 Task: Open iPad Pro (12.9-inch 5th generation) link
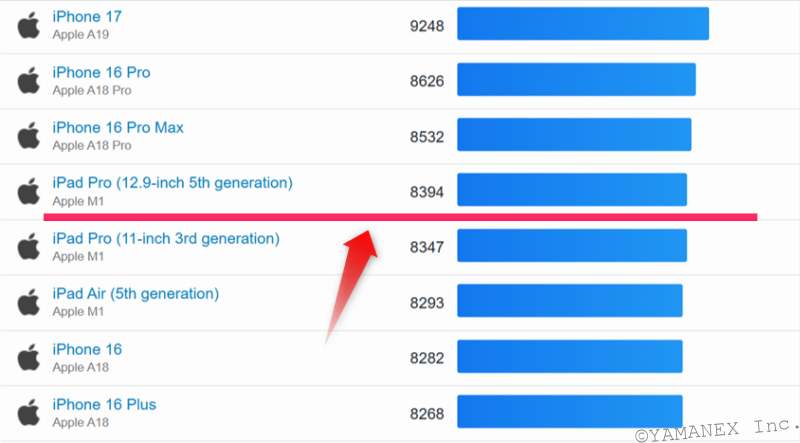point(172,183)
